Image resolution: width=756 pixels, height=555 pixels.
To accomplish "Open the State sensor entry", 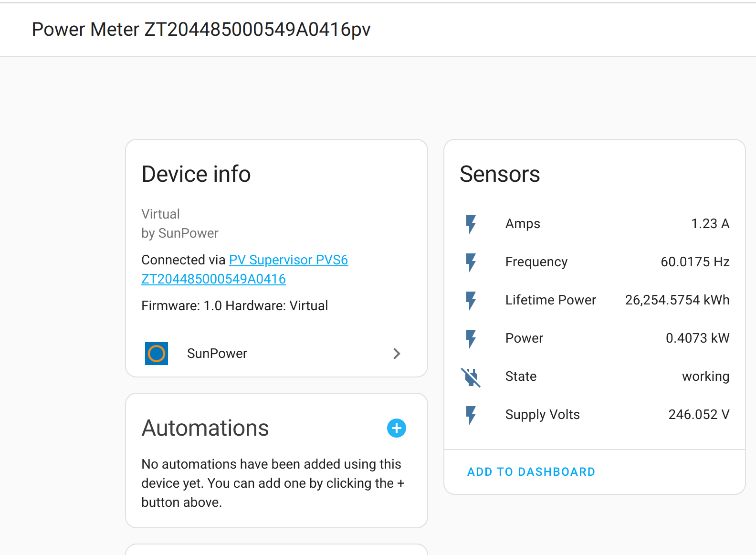I will (595, 377).
